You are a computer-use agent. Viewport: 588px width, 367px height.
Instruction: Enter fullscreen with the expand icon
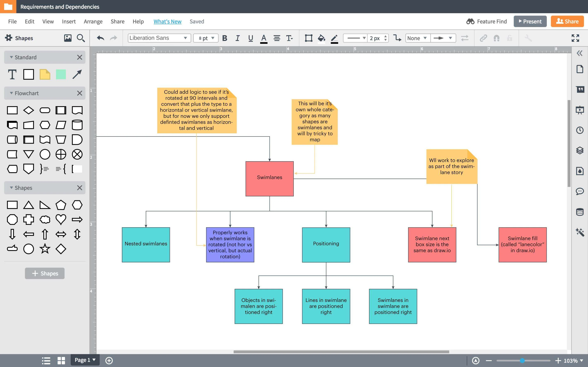(575, 38)
